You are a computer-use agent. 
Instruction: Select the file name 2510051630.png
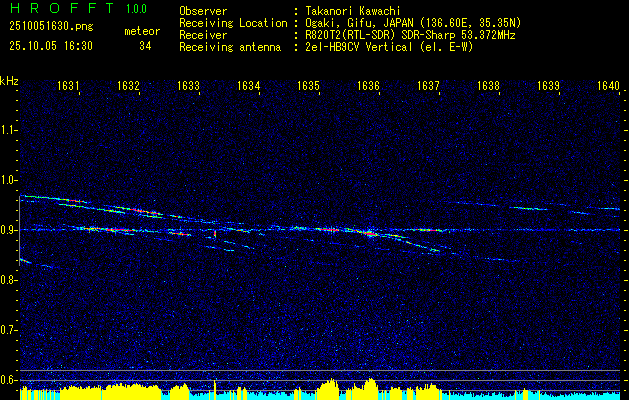point(51,27)
